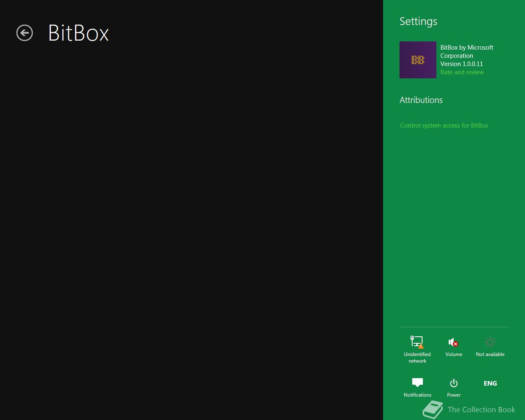Image resolution: width=525 pixels, height=420 pixels.
Task: Click the muted Volume icon
Action: [454, 347]
